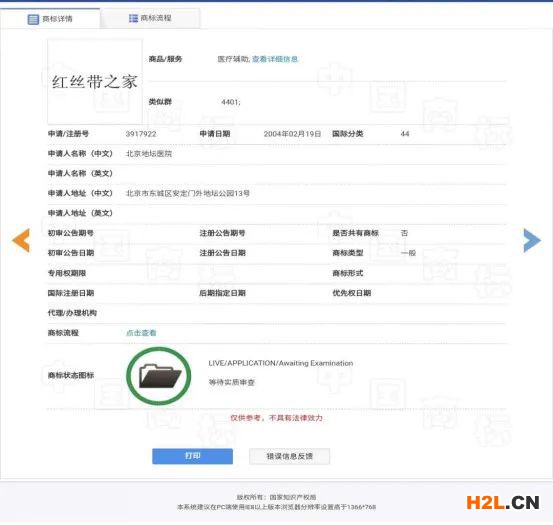Click the application date 2004年02月19日
The height and width of the screenshot is (525, 553).
pos(292,134)
